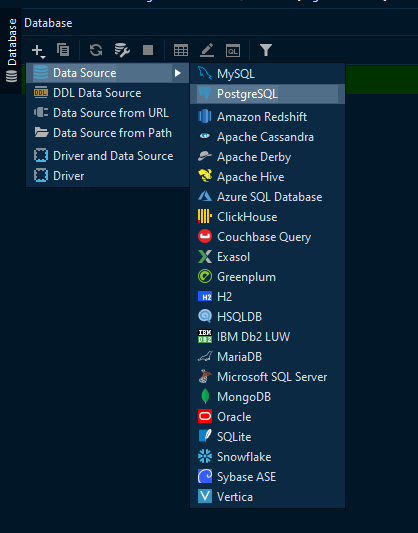Click the Stop square toolbar icon
Viewport: 418px width, 533px height.
pos(148,50)
